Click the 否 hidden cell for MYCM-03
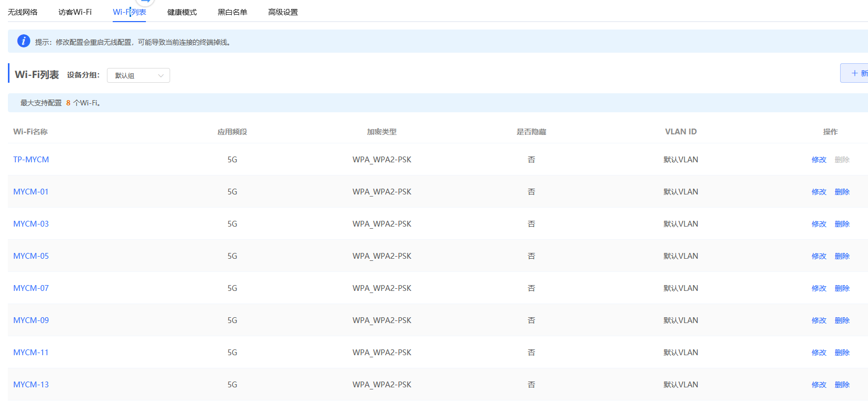 [x=531, y=224]
